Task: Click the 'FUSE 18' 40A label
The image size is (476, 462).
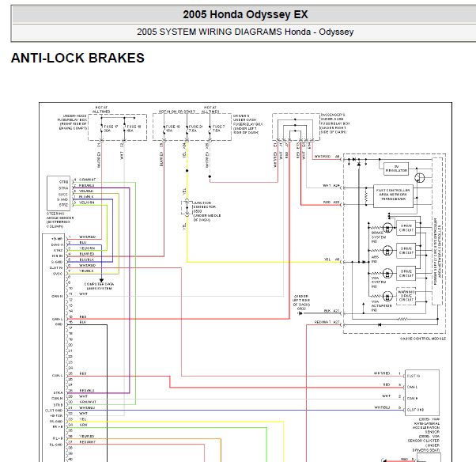Action: click(134, 128)
